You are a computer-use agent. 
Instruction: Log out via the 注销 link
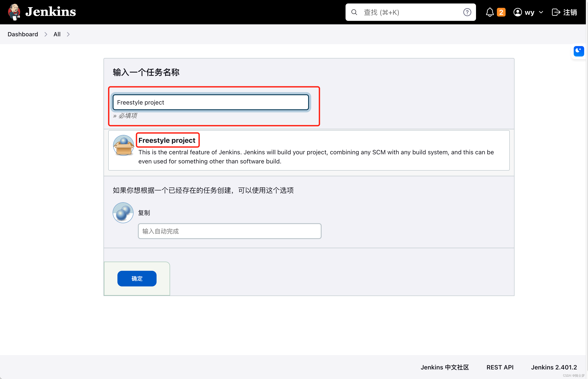tap(570, 12)
